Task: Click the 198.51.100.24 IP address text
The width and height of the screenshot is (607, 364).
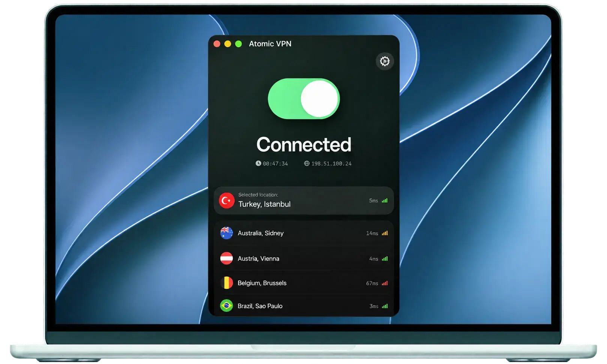Action: [331, 163]
